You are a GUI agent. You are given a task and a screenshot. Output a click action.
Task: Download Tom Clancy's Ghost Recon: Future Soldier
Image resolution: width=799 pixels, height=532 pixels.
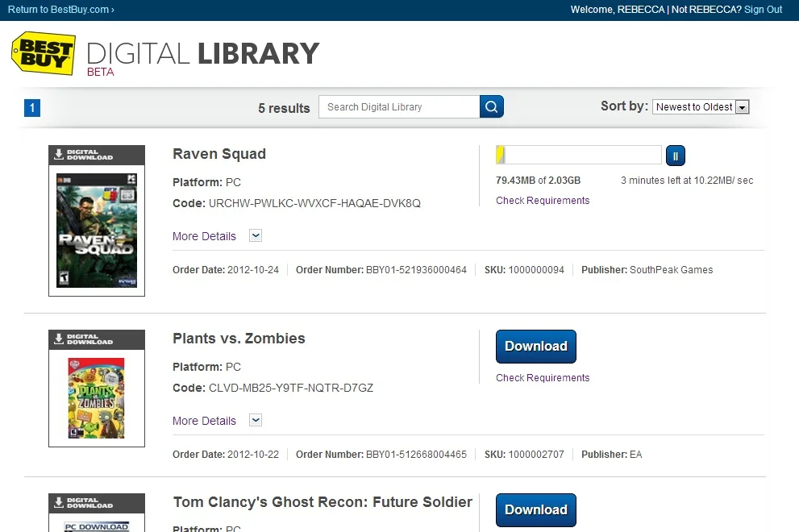(x=536, y=510)
